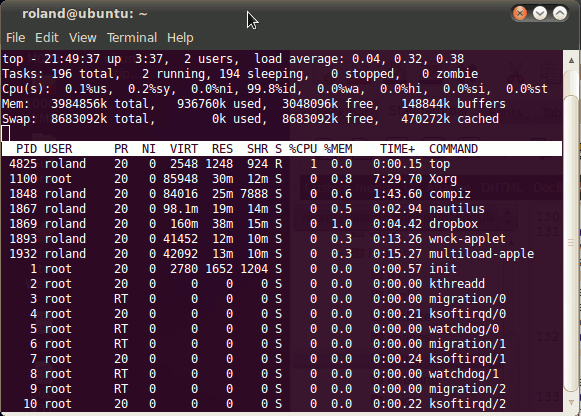Click PID 1848
Image resolution: width=581 pixels, height=416 pixels.
click(23, 194)
